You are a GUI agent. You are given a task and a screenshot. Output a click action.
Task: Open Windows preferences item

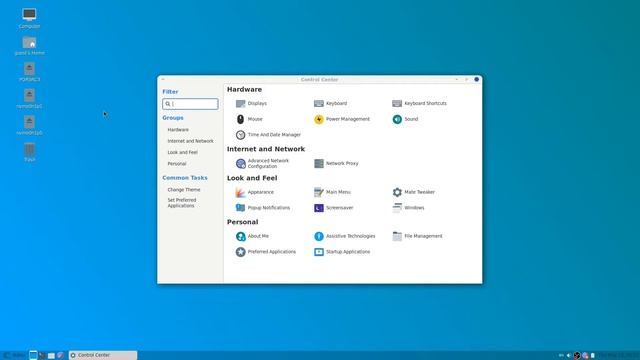click(408, 208)
